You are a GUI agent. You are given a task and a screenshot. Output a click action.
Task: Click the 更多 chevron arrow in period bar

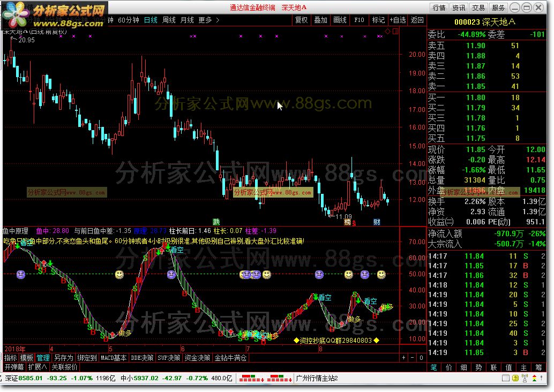(x=218, y=20)
